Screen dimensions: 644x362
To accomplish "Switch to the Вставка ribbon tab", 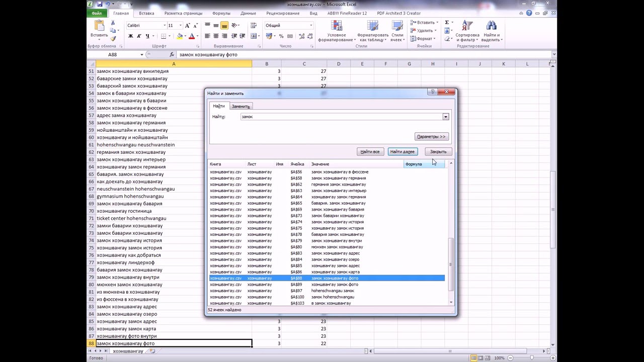I will tap(146, 13).
